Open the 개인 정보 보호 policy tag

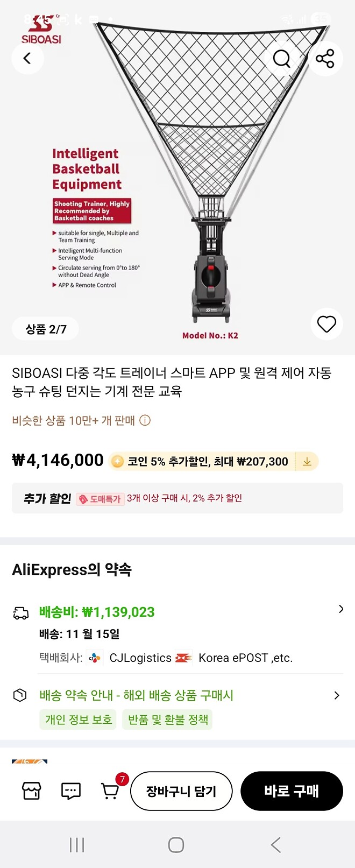pos(77,719)
